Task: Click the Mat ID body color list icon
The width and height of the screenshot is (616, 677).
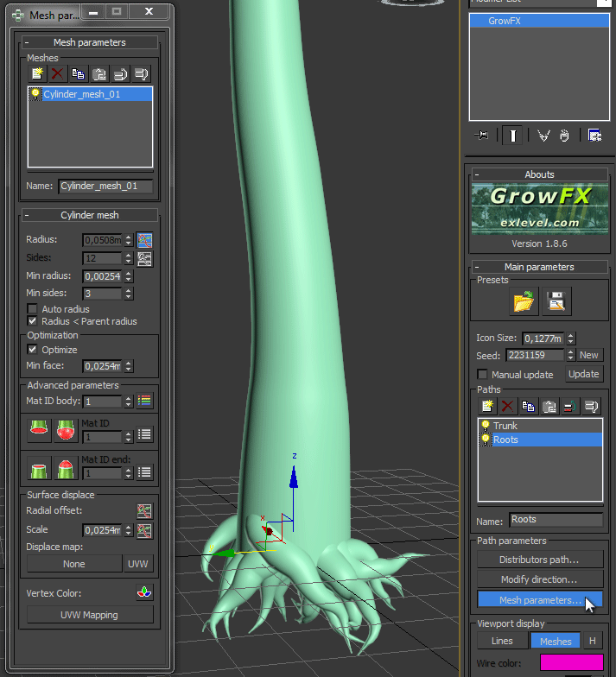Action: 144,402
